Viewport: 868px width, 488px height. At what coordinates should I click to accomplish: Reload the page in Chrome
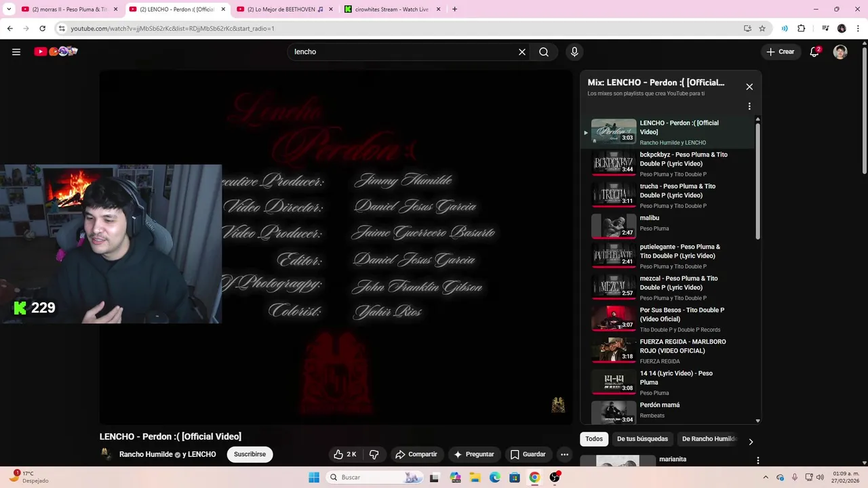[42, 28]
